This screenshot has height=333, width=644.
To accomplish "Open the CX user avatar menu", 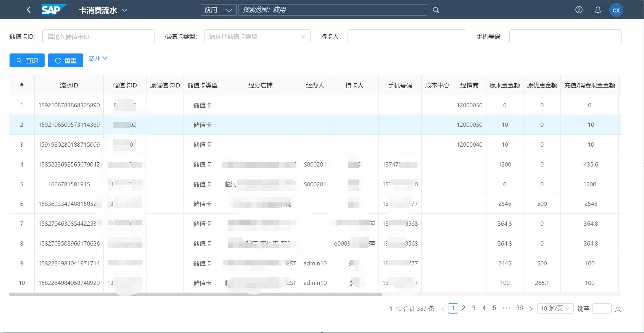I will (x=616, y=10).
